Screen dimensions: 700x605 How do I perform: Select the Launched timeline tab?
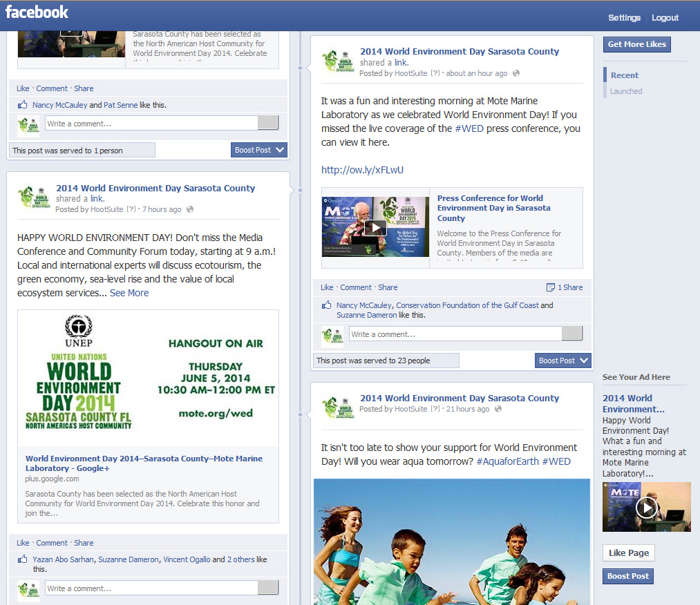coord(626,91)
